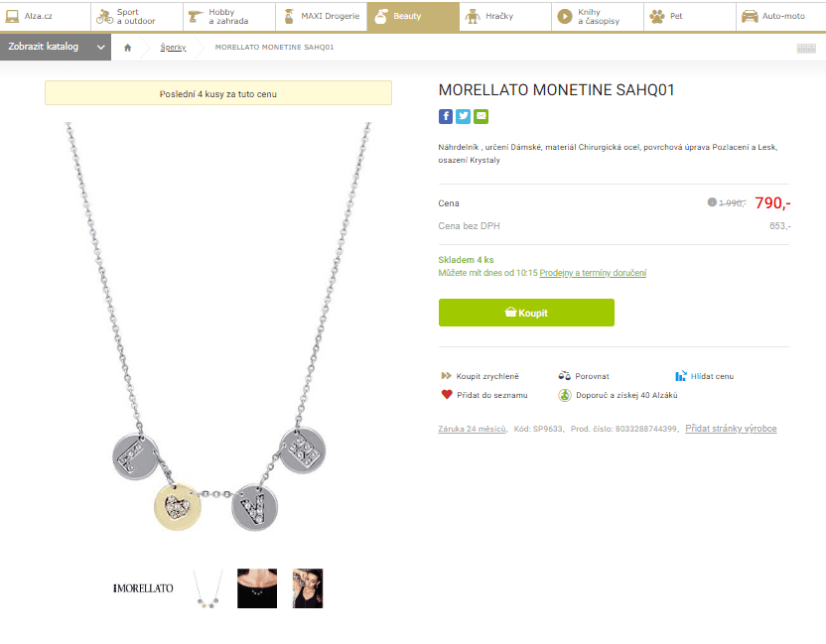Open Prodejny a termíny doručení link

pyautogui.click(x=593, y=273)
